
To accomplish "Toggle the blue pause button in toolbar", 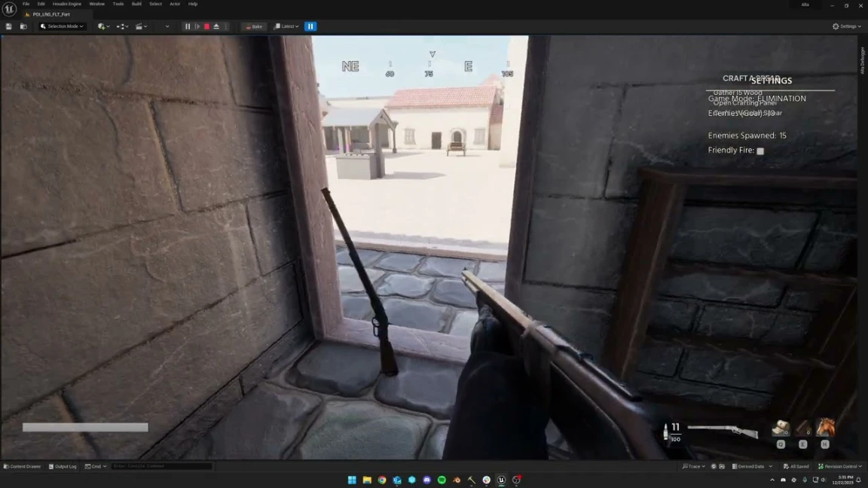I will click(310, 26).
